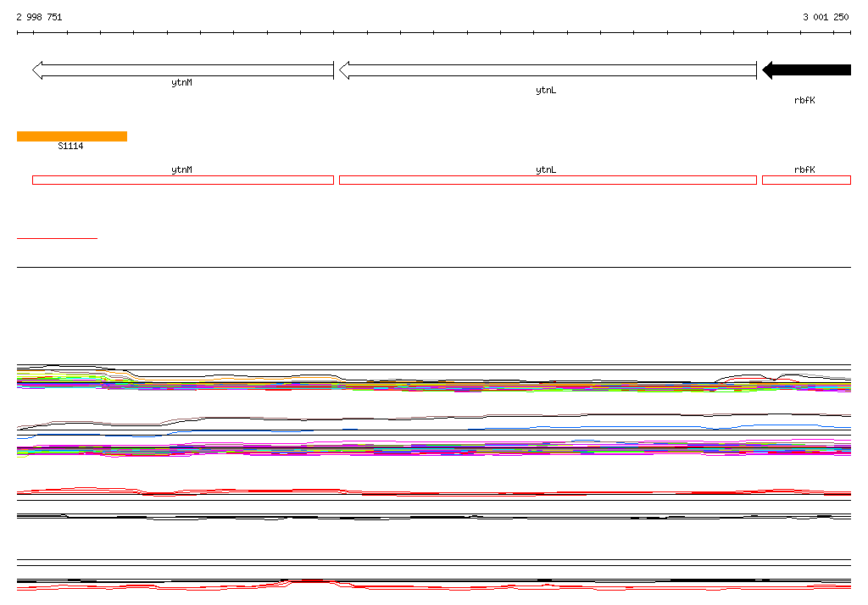Click the S1114 label text

pyautogui.click(x=70, y=146)
